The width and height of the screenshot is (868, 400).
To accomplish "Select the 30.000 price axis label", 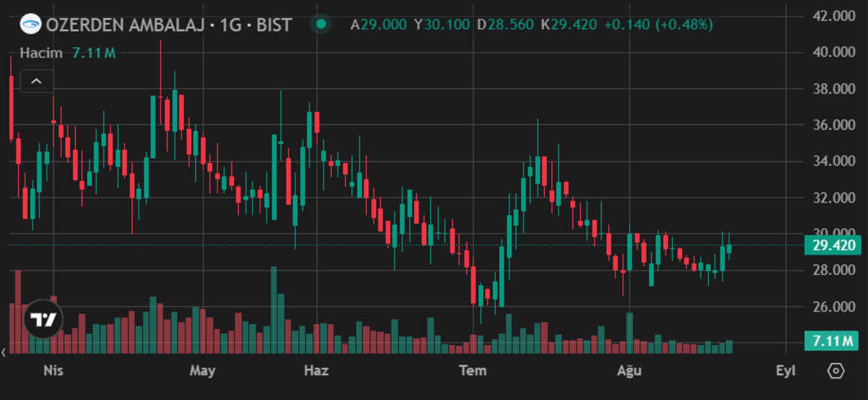I will (x=834, y=232).
